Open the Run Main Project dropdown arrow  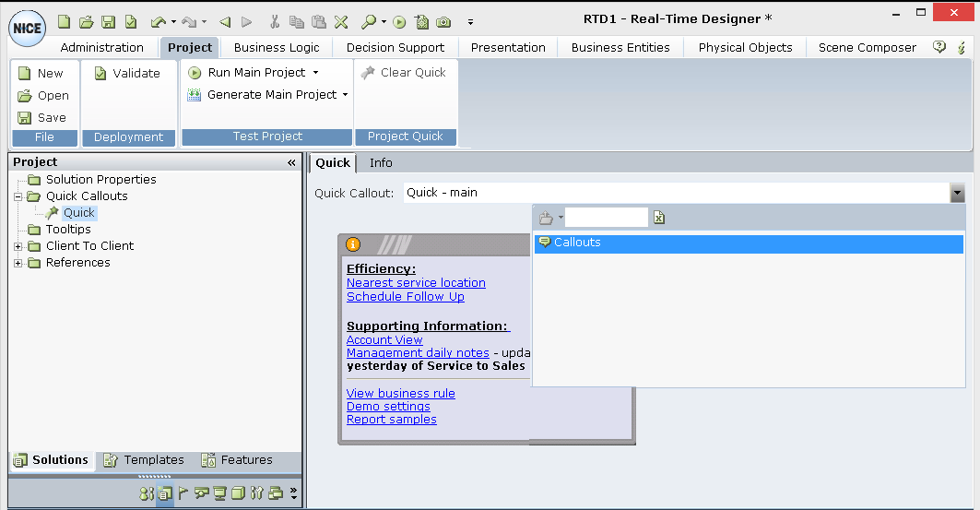coord(315,73)
